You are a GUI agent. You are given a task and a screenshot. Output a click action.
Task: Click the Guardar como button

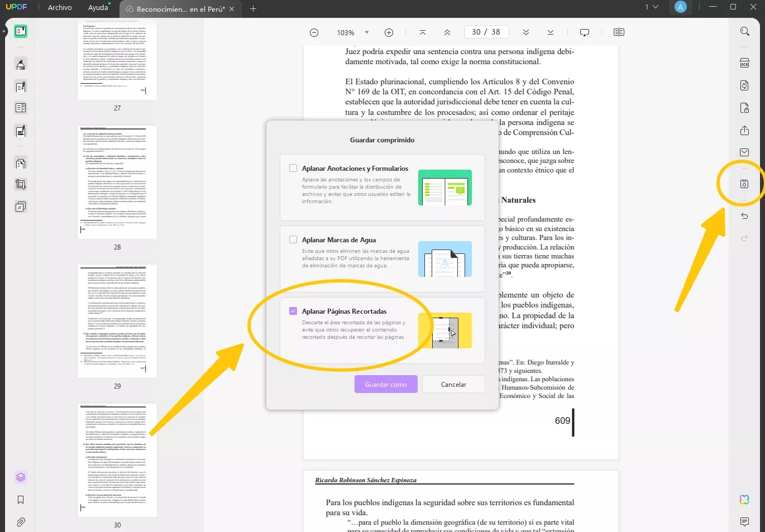[386, 384]
